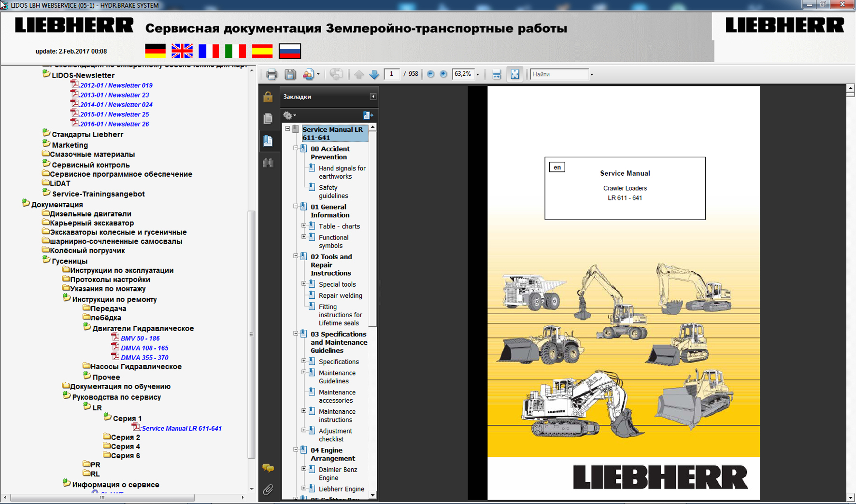856x504 pixels.
Task: Select the 'Repair welding' bookmark
Action: pos(340,295)
